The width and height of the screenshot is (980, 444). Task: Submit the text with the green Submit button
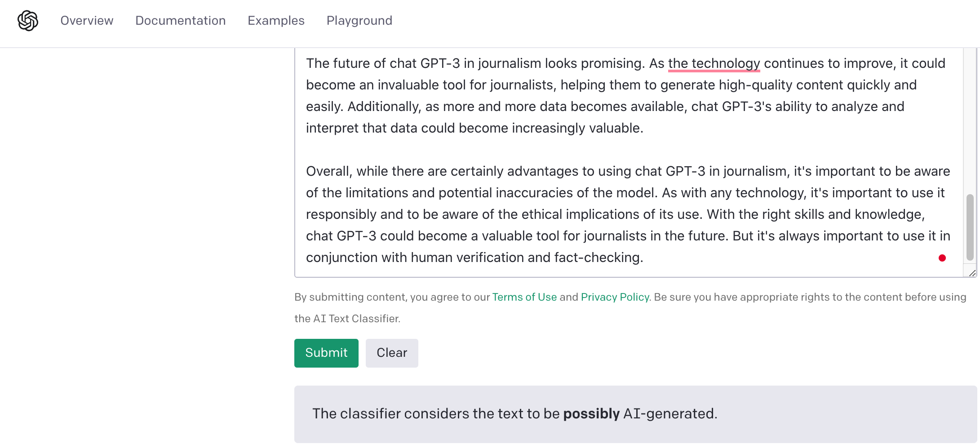pos(326,353)
